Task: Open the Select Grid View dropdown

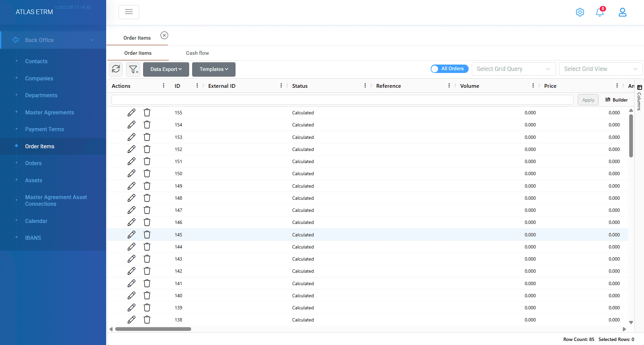Action: coord(601,69)
